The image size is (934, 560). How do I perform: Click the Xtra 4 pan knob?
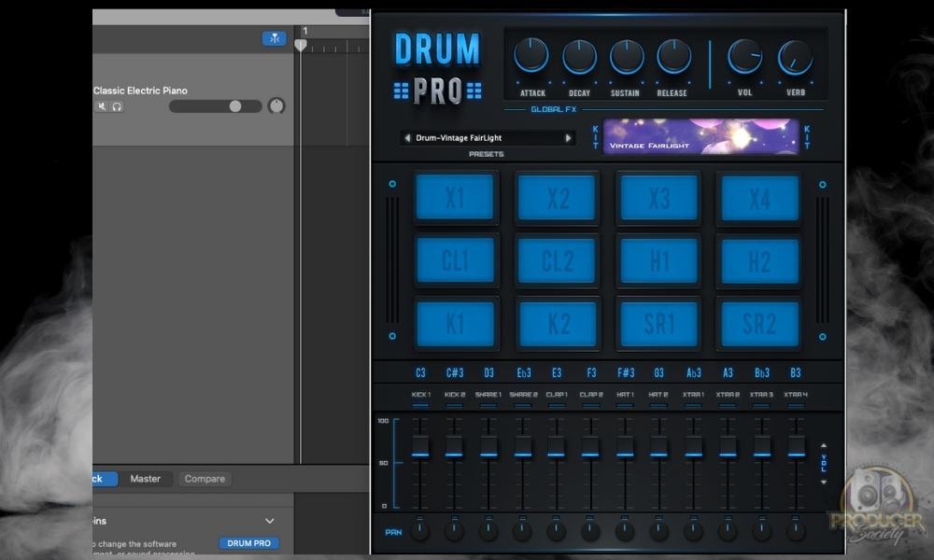click(x=796, y=530)
